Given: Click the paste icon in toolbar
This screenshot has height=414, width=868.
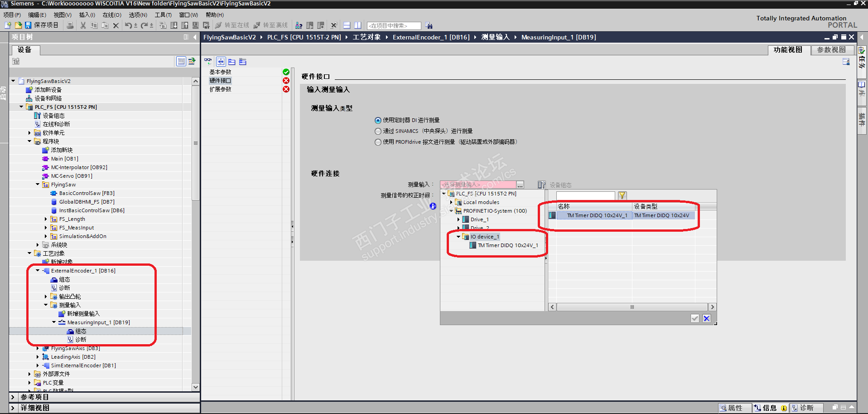Looking at the screenshot, I should click(105, 25).
